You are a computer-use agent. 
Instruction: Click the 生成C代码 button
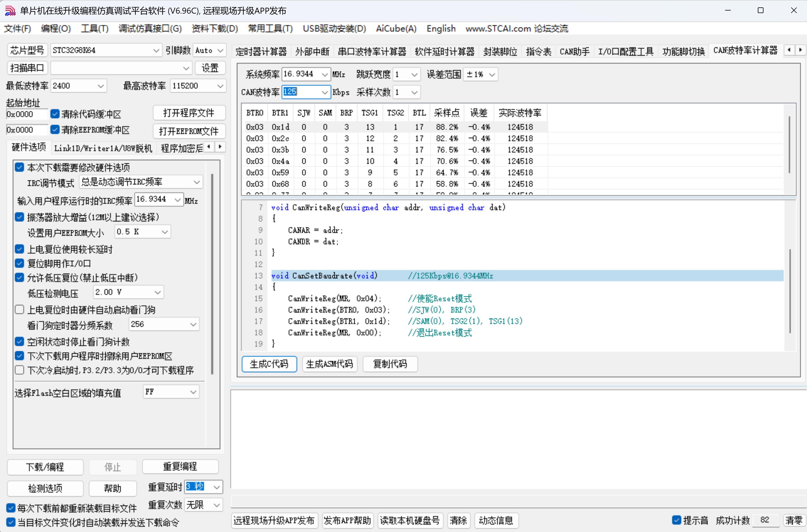click(x=269, y=364)
